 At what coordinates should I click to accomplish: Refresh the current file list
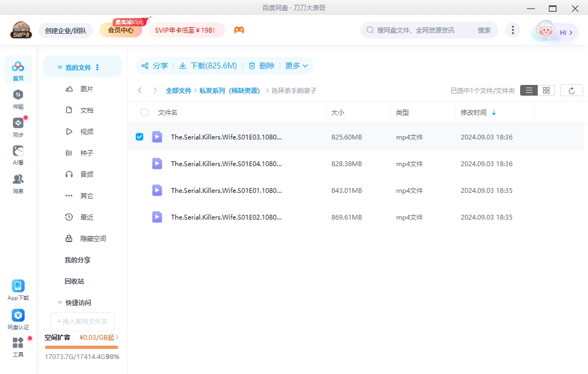(x=571, y=90)
